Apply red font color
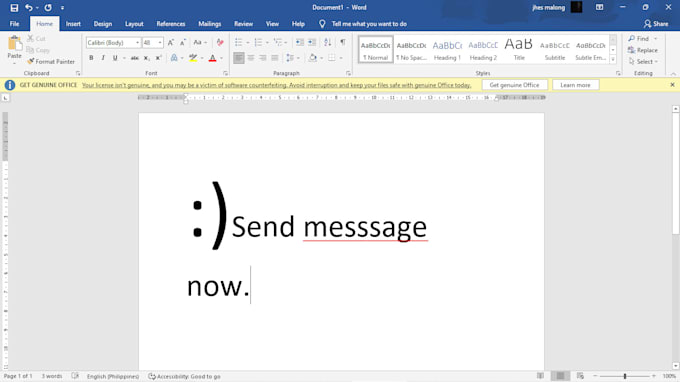Screen dimensions: 680x382 point(212,58)
